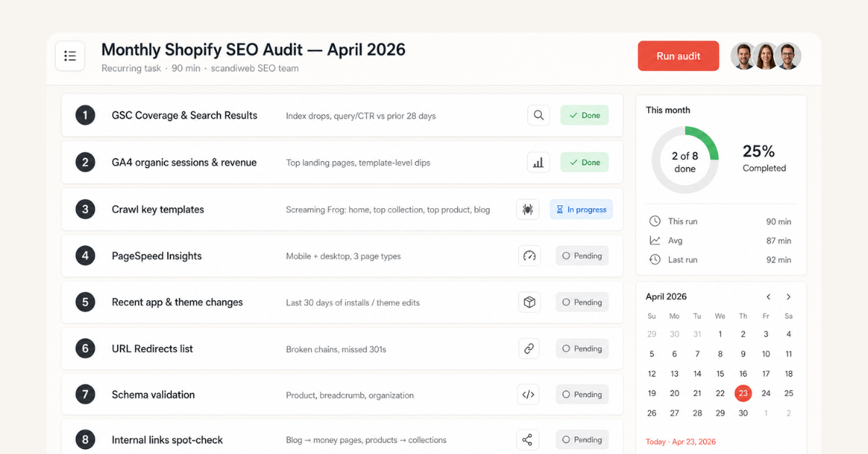Select April 23 on the calendar
The image size is (868, 454).
pyautogui.click(x=743, y=393)
